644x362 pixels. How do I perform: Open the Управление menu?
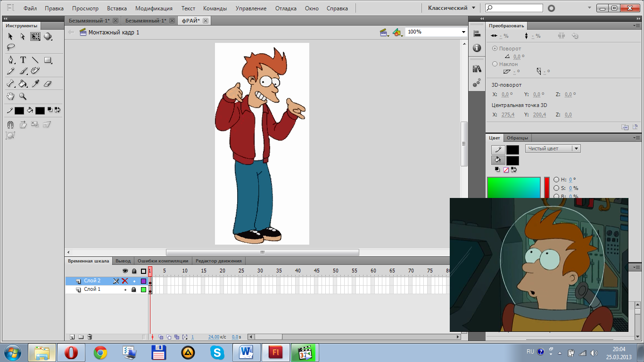(x=251, y=8)
